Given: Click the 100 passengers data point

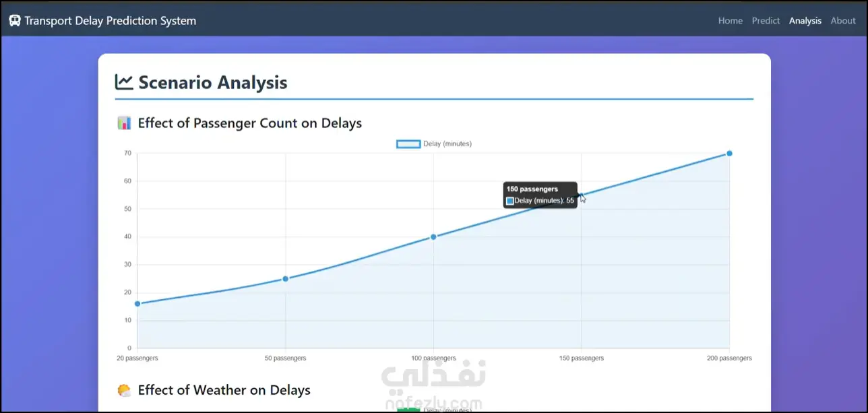Looking at the screenshot, I should 433,236.
